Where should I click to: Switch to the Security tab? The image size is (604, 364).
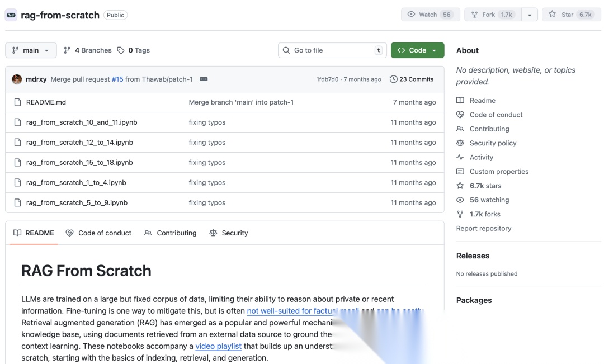(228, 233)
